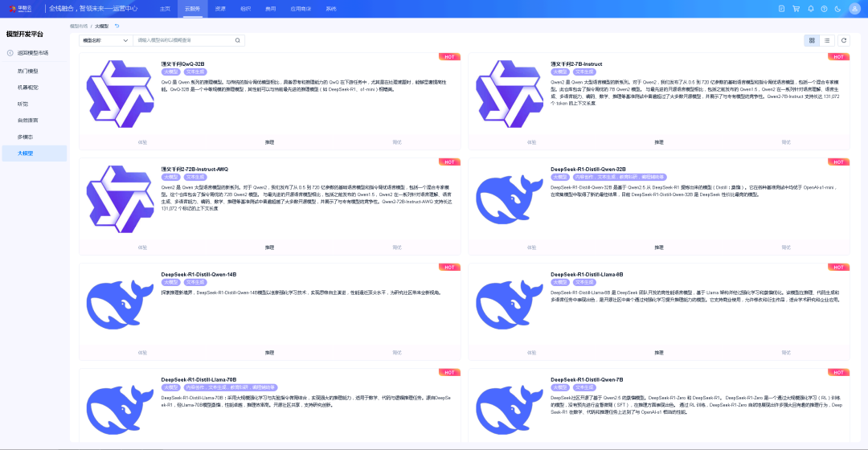Open the DeepSeek-R1-Distill-Qwen-14B model title
The image size is (868, 450).
tap(199, 275)
